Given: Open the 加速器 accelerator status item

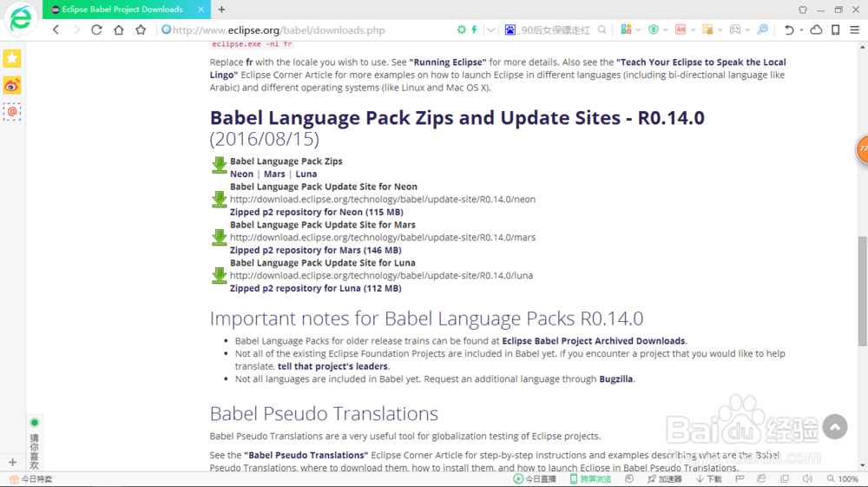Looking at the screenshot, I should pyautogui.click(x=665, y=478).
